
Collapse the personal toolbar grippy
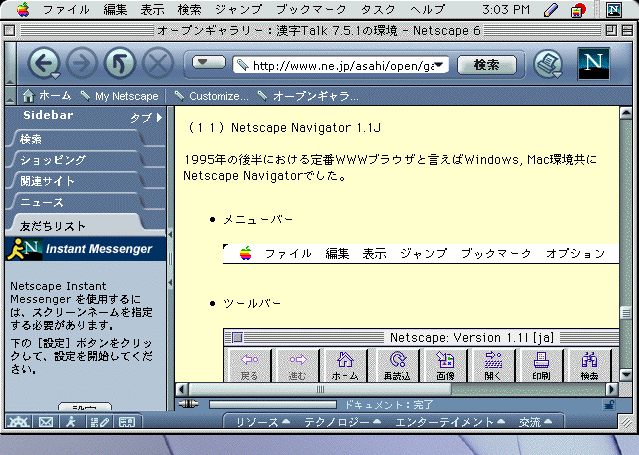pyautogui.click(x=11, y=96)
